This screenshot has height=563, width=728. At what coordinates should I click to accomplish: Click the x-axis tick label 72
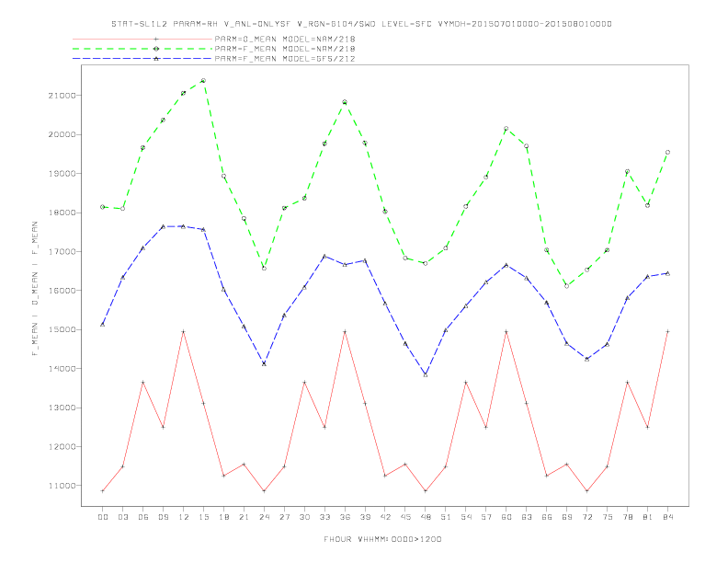586,517
